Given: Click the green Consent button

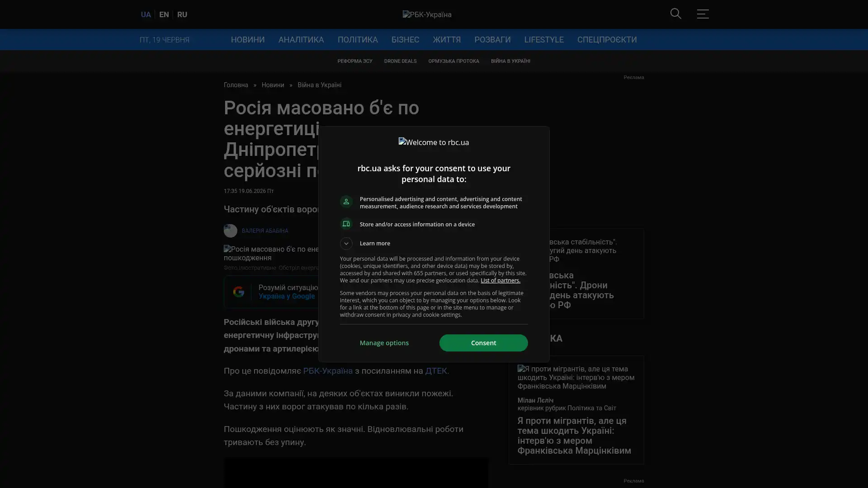Looking at the screenshot, I should pyautogui.click(x=483, y=343).
